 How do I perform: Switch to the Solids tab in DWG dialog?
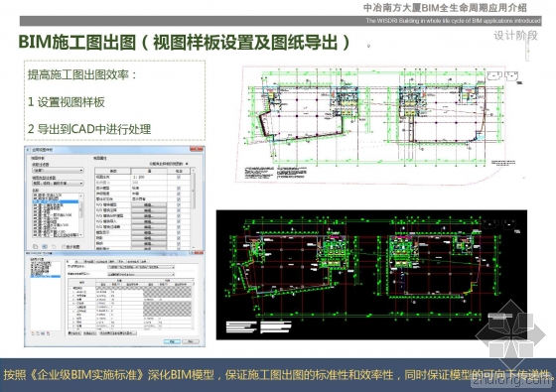click(x=121, y=262)
